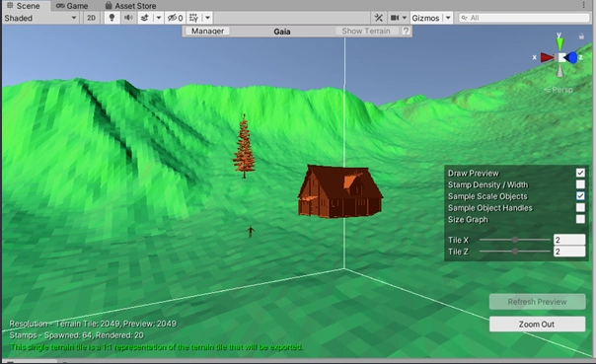Click the Tile Z value field
This screenshot has height=364, width=596.
click(569, 252)
